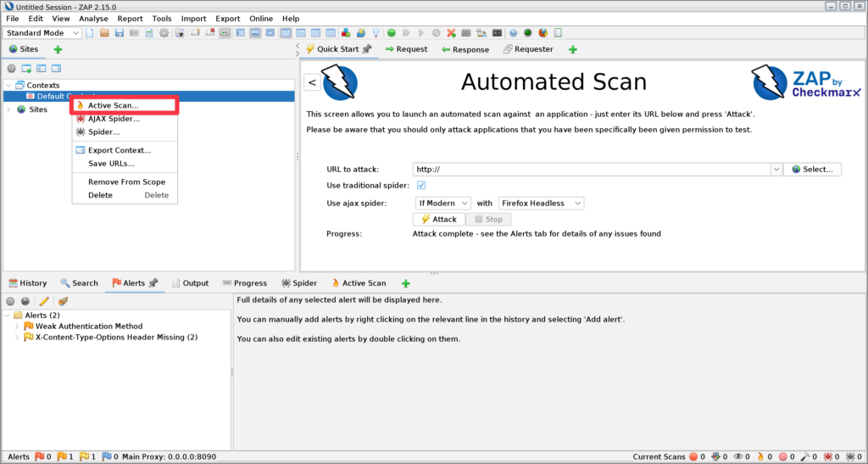The image size is (868, 464).
Task: Collapse the Contexts tree node
Action: pyautogui.click(x=8, y=86)
